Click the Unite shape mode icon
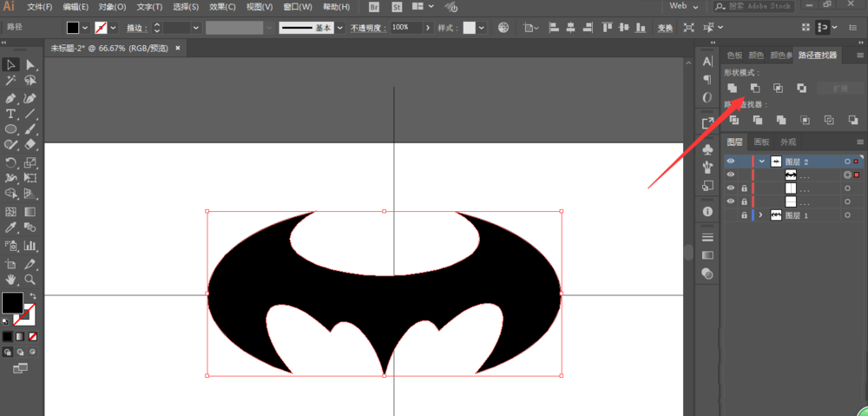The image size is (868, 416). click(x=733, y=88)
